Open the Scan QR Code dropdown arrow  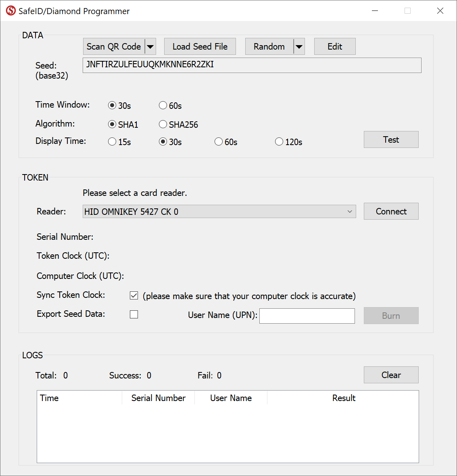pyautogui.click(x=150, y=47)
